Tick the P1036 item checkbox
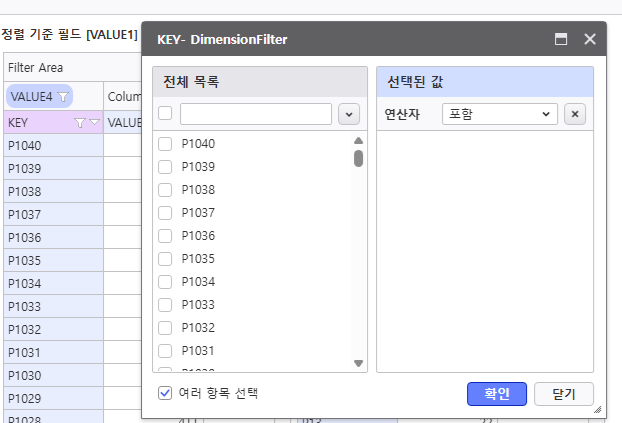Viewport: 622px width, 423px height. [165, 236]
